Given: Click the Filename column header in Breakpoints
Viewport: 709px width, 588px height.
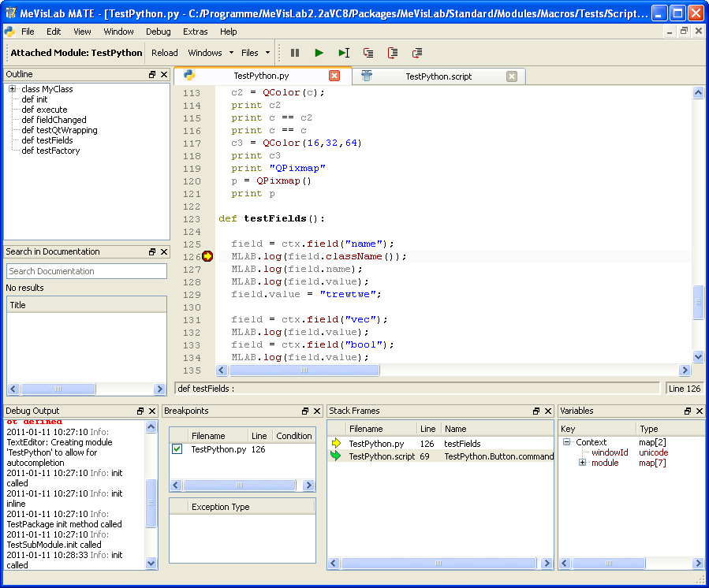Looking at the screenshot, I should pos(218,436).
